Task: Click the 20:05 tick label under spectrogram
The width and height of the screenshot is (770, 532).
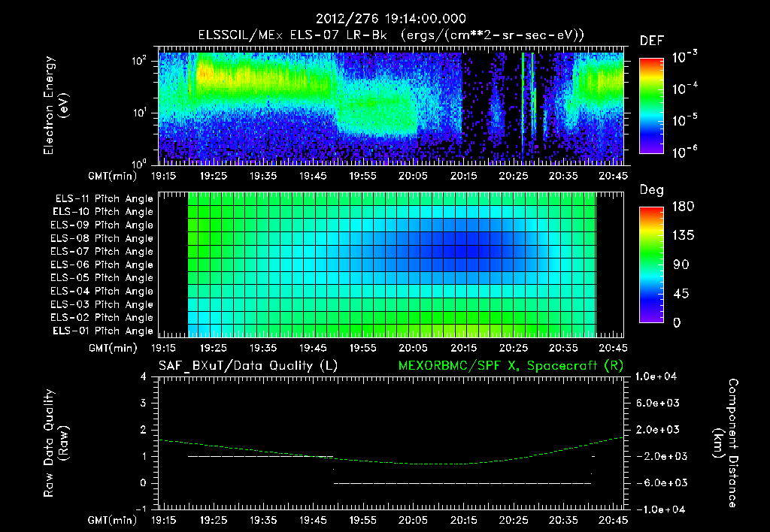Action: tap(413, 176)
